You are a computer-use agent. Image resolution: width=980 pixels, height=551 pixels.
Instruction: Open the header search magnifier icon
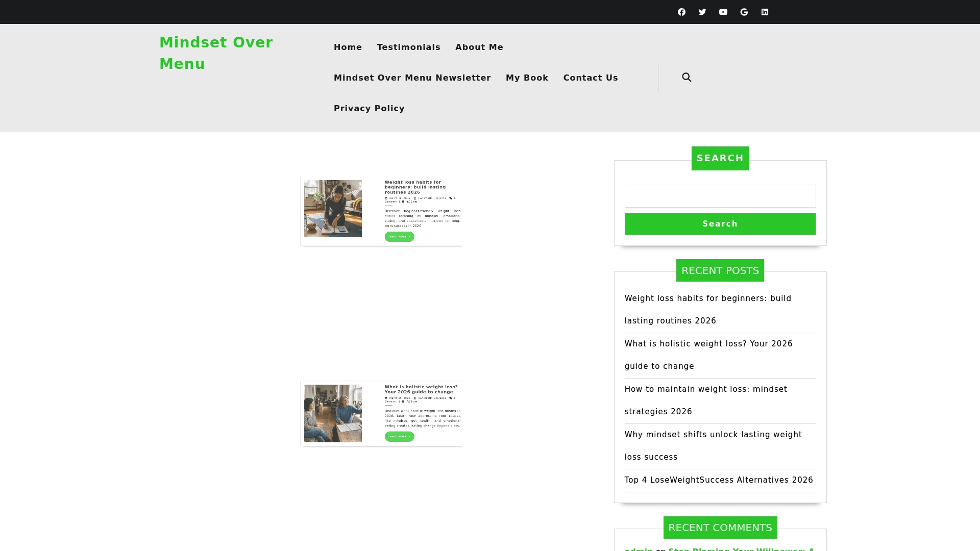[x=687, y=77]
